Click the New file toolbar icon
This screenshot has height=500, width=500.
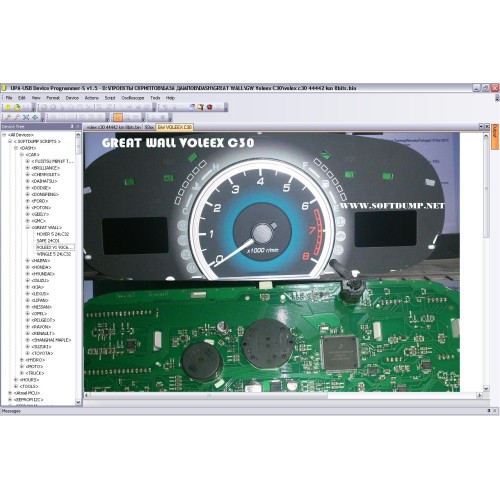(8, 107)
